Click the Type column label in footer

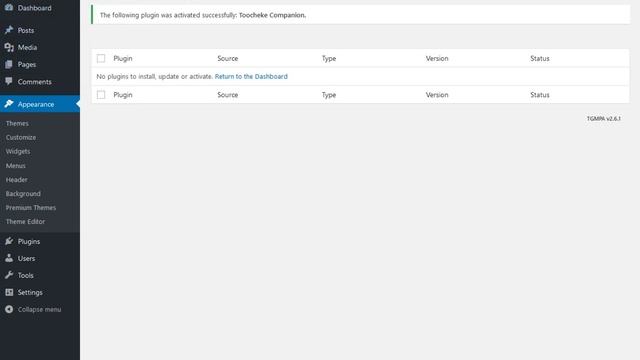(329, 95)
